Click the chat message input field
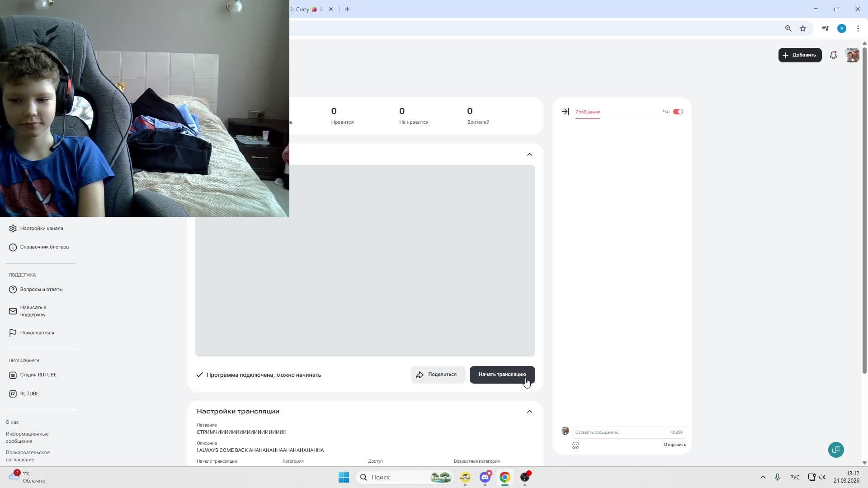868x488 pixels. pyautogui.click(x=619, y=432)
